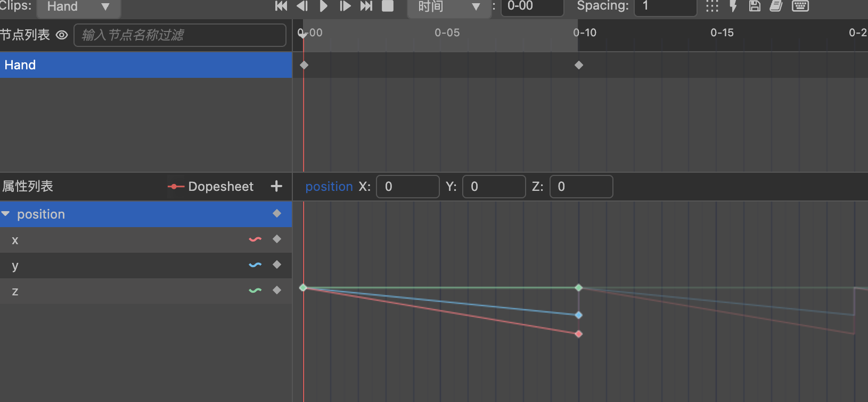The height and width of the screenshot is (402, 868).
Task: Stop the animation playback
Action: click(x=388, y=6)
